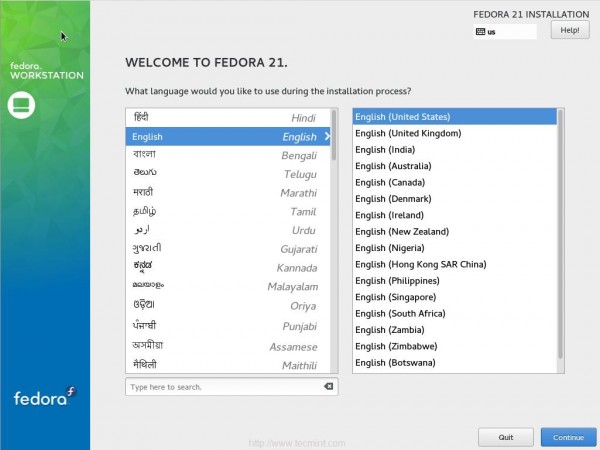Screen dimensions: 600x450
Task: Select the English language row
Action: pos(228,136)
